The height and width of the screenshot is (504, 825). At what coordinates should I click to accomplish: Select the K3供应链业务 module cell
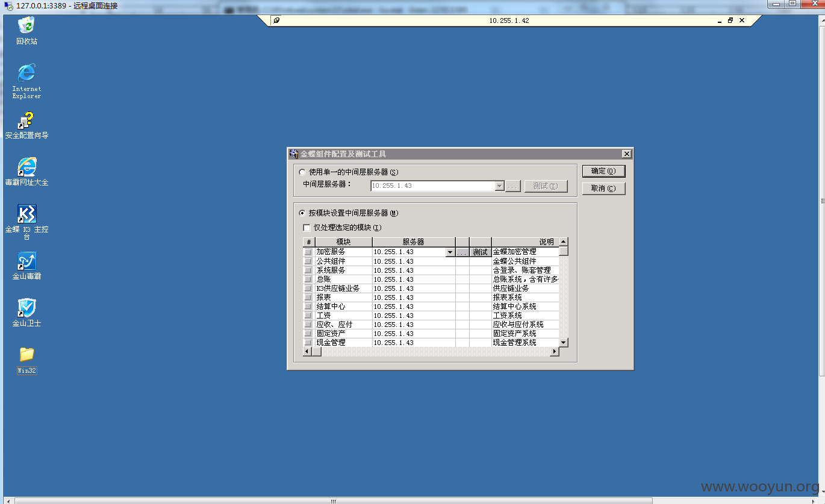tap(343, 288)
